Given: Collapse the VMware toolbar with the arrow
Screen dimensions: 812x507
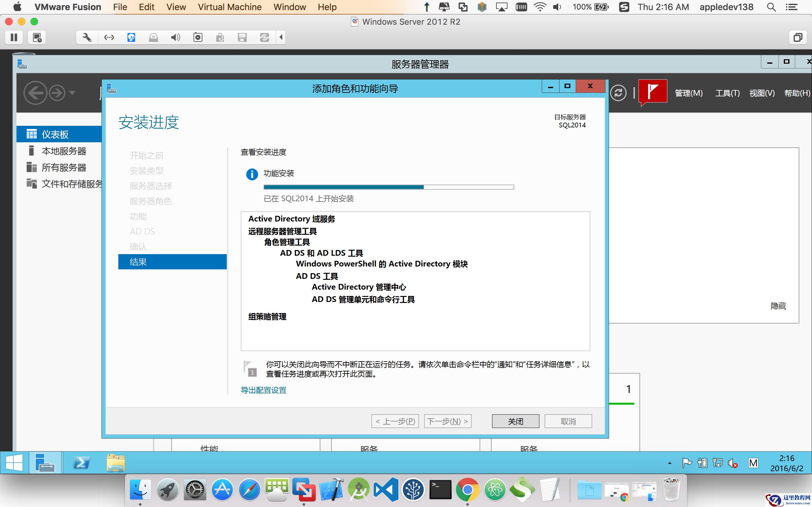Looking at the screenshot, I should (x=281, y=37).
